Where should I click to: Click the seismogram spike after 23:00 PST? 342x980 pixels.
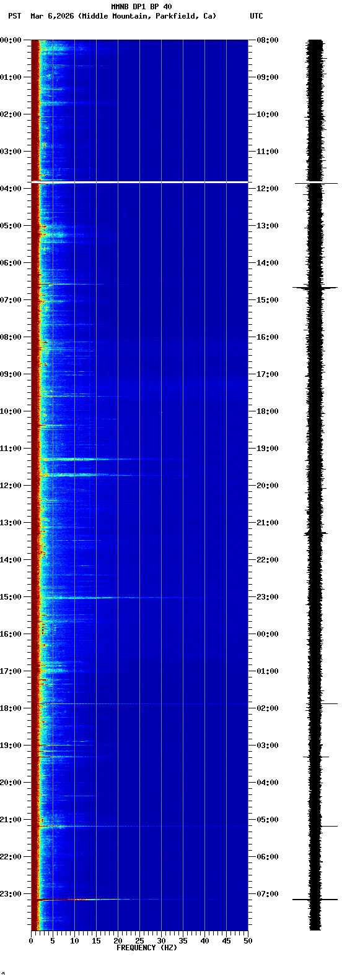click(x=315, y=900)
